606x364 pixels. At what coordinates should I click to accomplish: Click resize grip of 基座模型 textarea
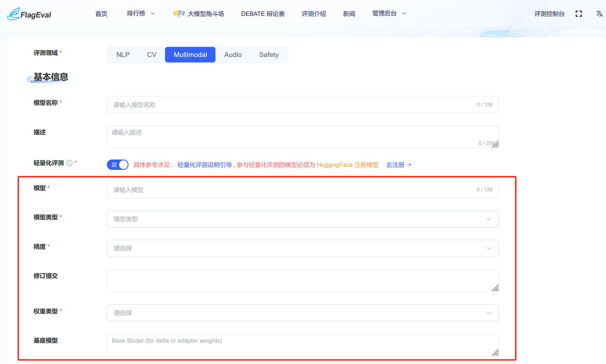(x=495, y=352)
